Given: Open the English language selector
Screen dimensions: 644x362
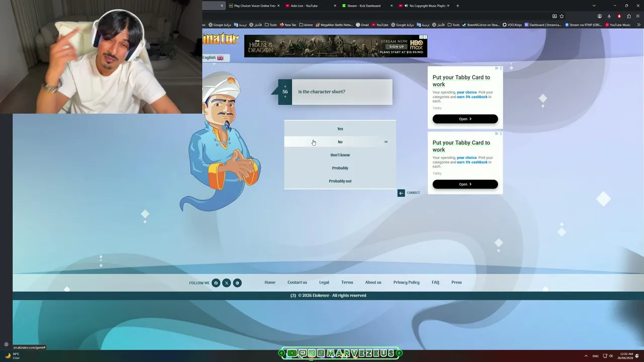Looking at the screenshot, I should [215, 58].
